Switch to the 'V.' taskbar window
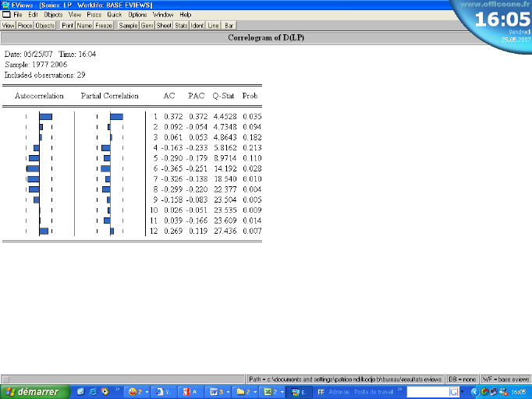This screenshot has height=399, width=532. 164,392
